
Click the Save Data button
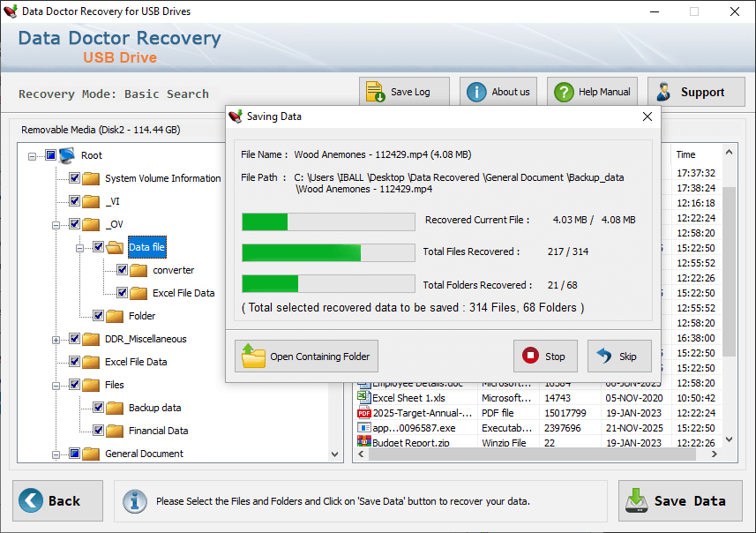(680, 500)
